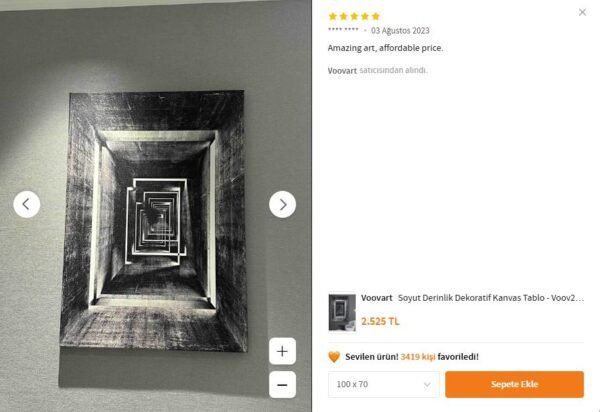Click the five-star rating row
This screenshot has width=600, height=412.
[x=354, y=16]
